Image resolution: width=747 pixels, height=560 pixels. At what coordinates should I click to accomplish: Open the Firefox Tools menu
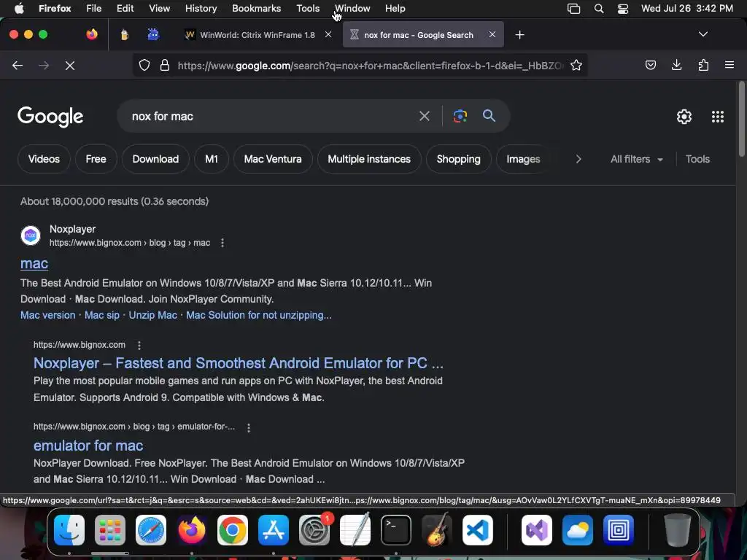click(308, 9)
